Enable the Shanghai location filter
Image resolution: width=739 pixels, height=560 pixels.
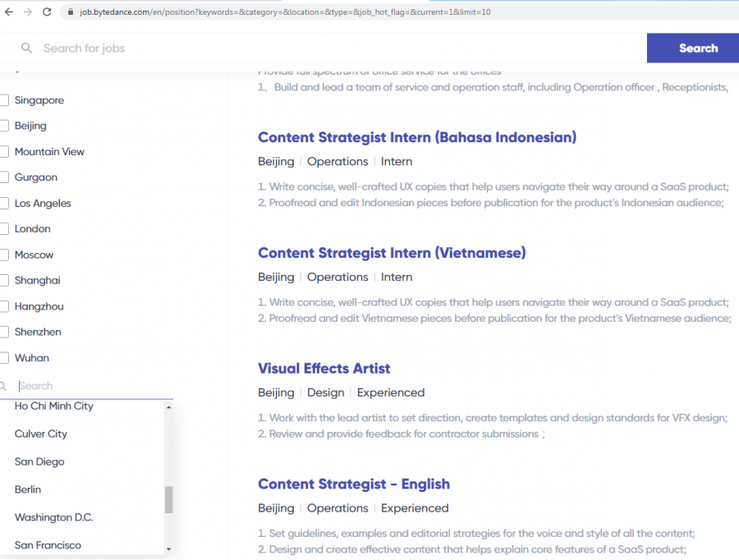pos(5,281)
